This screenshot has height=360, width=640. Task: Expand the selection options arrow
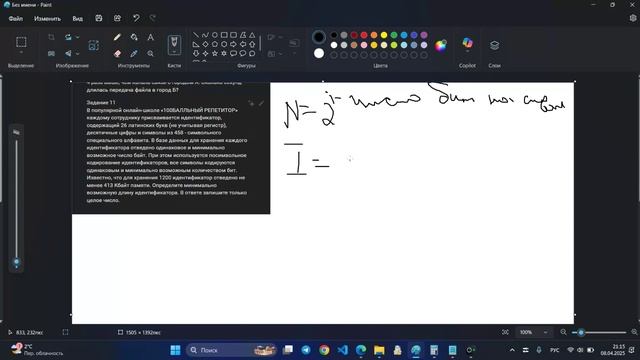coord(21,53)
